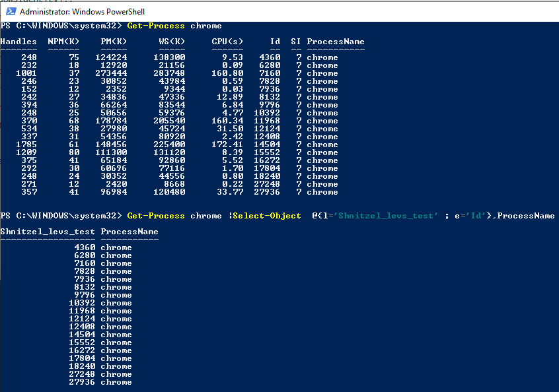Click the NPM value 80
559x392 pixels.
coord(74,152)
